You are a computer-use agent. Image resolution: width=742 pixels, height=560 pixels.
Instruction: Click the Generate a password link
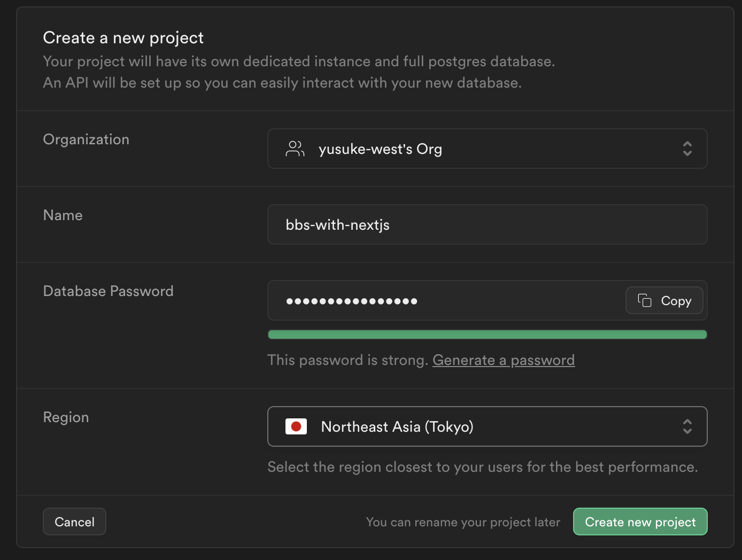[504, 360]
